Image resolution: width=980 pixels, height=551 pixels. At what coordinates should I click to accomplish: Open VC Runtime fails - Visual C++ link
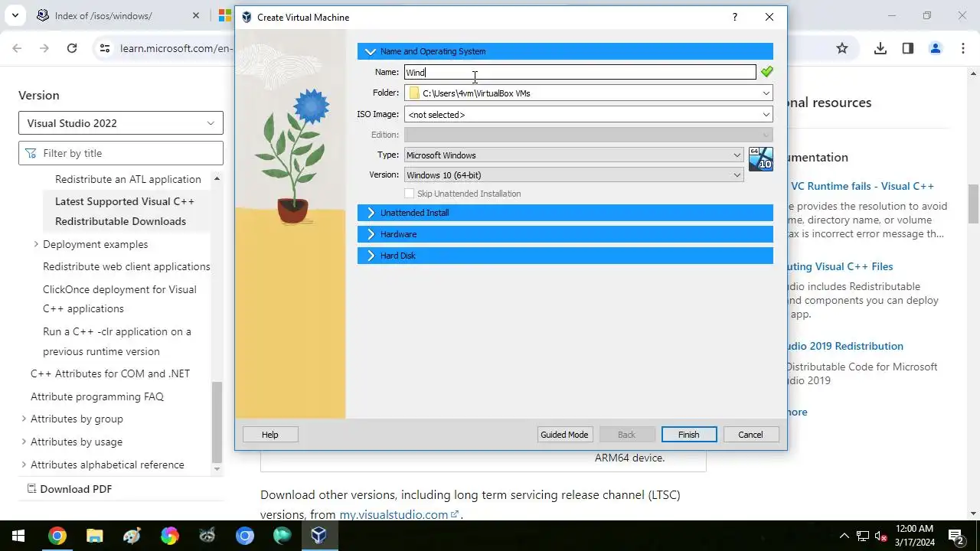(x=862, y=186)
